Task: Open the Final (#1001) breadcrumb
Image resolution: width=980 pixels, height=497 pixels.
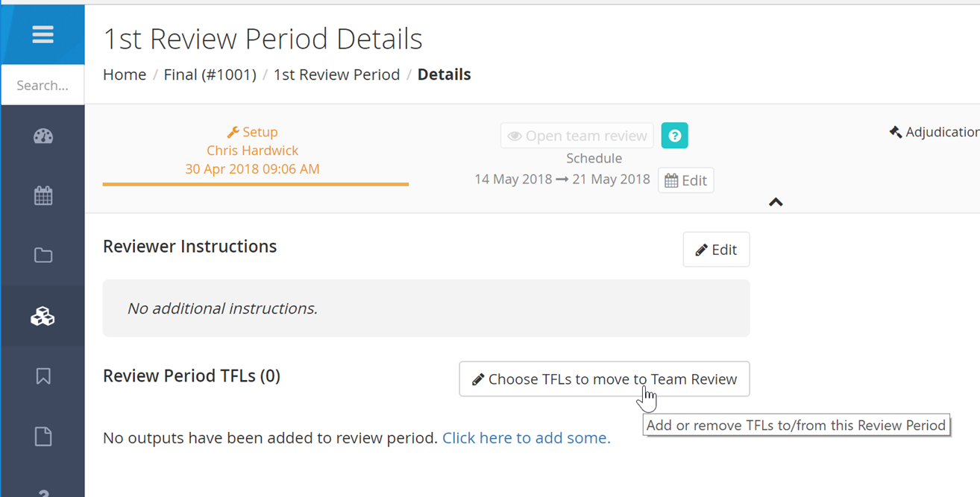Action: point(210,75)
